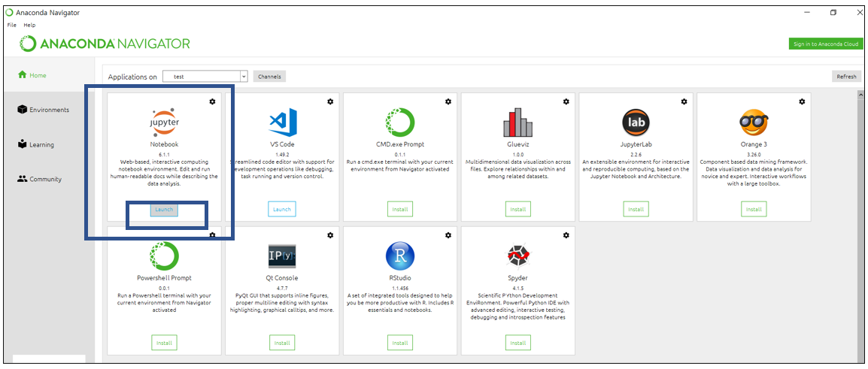This screenshot has width=868, height=369.
Task: Click the JupyterLab logo
Action: pyautogui.click(x=636, y=122)
